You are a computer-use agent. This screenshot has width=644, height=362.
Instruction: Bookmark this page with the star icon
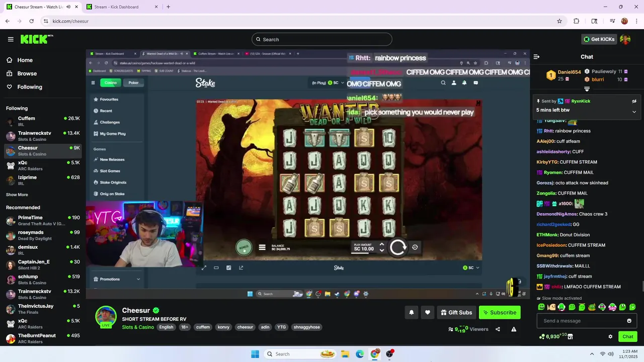coord(559,21)
